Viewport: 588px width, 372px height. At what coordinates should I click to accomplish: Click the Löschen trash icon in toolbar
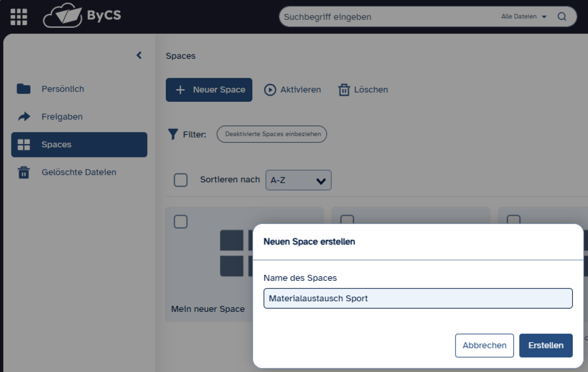344,90
